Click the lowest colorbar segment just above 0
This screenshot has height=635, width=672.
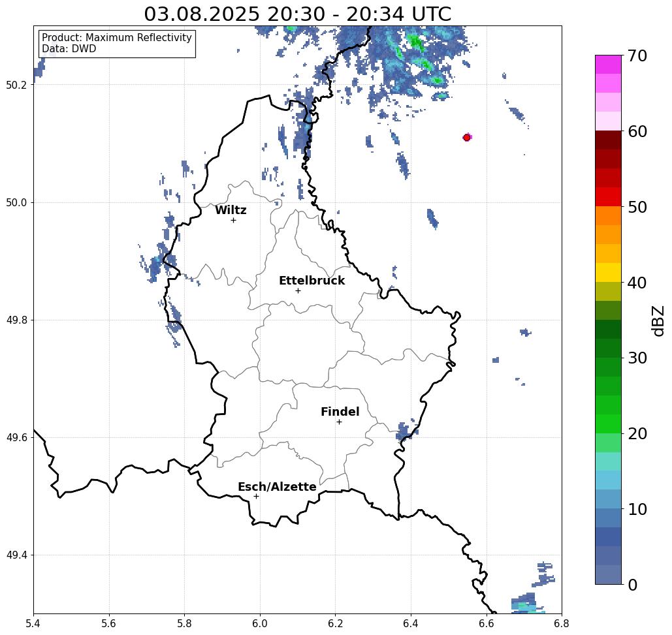click(x=608, y=574)
